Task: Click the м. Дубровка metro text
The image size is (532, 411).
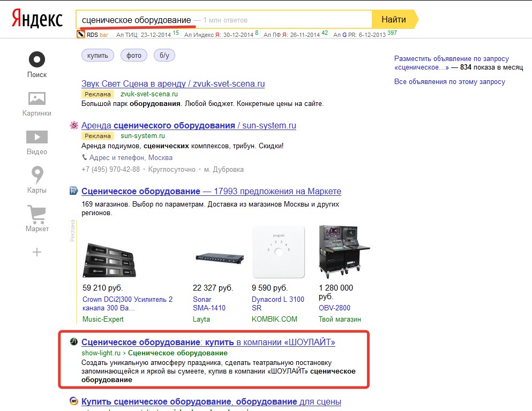Action: coord(223,170)
